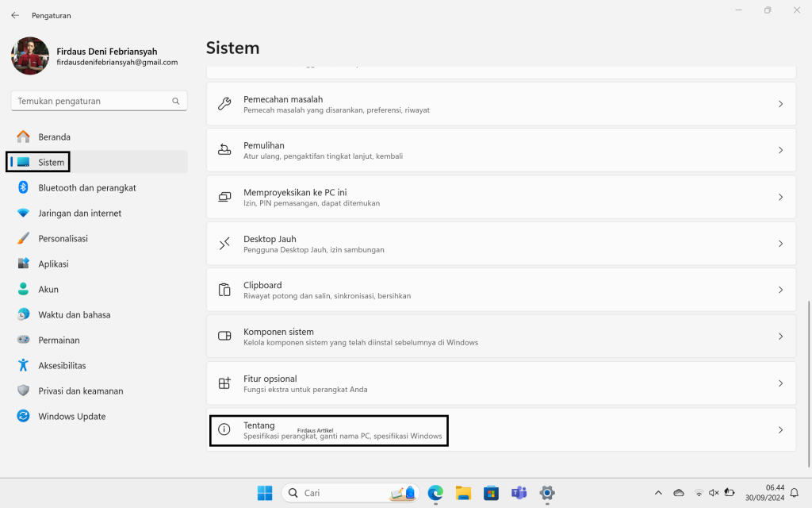The height and width of the screenshot is (508, 812).
Task: Expand the Pemulihan settings row
Action: (779, 150)
